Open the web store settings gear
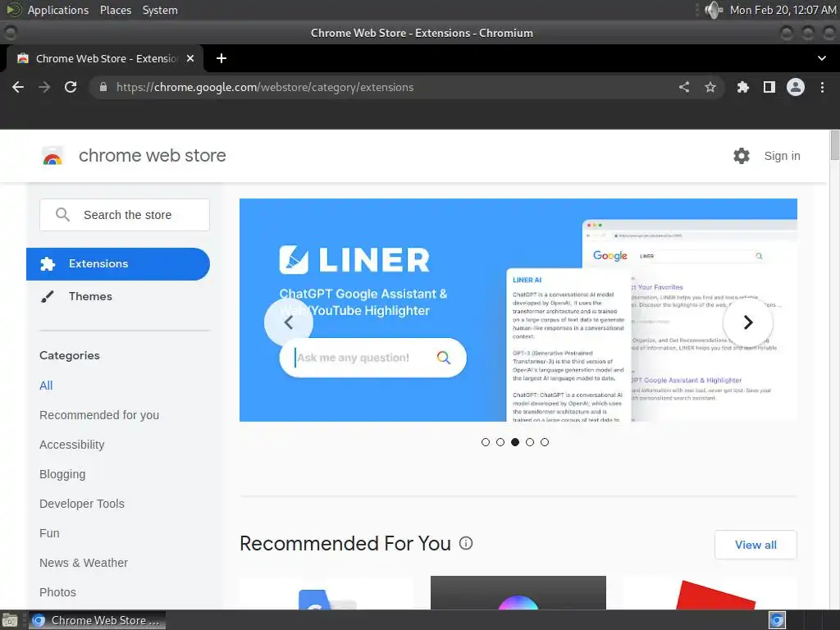This screenshot has width=840, height=630. 742,156
